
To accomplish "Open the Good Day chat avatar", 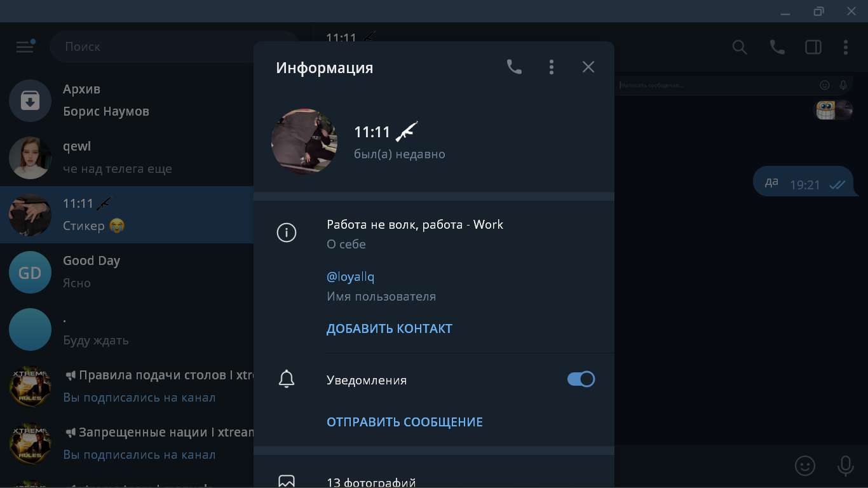I will (30, 272).
